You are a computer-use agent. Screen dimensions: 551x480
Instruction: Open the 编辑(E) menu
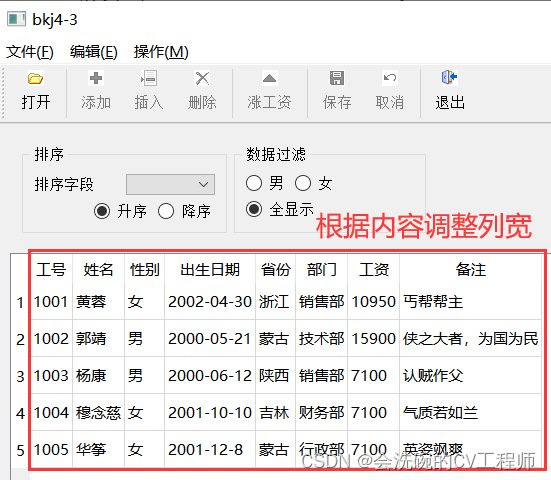coord(93,52)
